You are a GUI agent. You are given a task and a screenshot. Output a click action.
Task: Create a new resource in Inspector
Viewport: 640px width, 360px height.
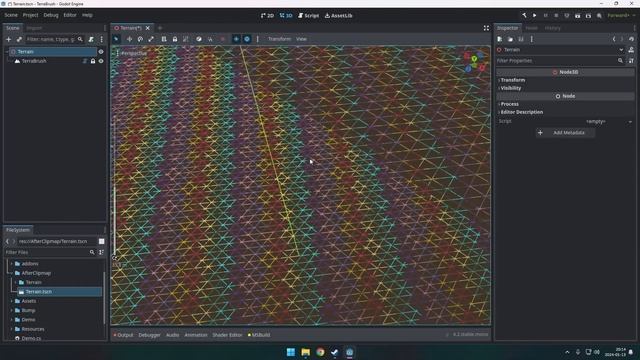(x=500, y=39)
